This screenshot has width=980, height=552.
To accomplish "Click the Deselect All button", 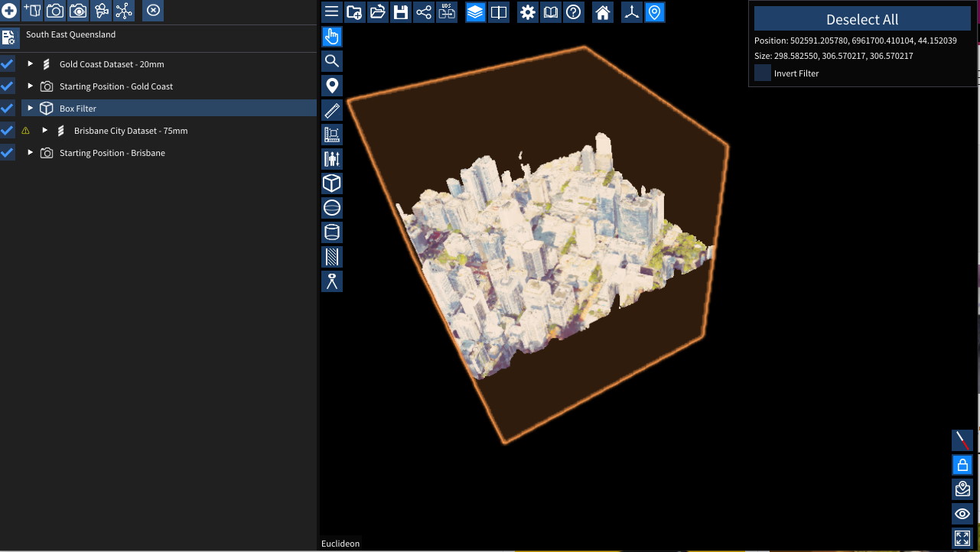I will click(x=862, y=19).
